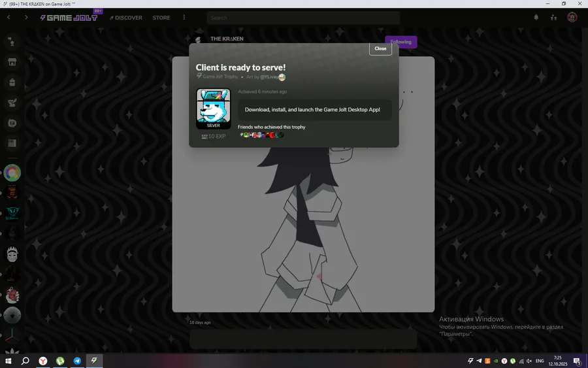
Task: Toggle the muted volume tray icon
Action: coord(529,361)
